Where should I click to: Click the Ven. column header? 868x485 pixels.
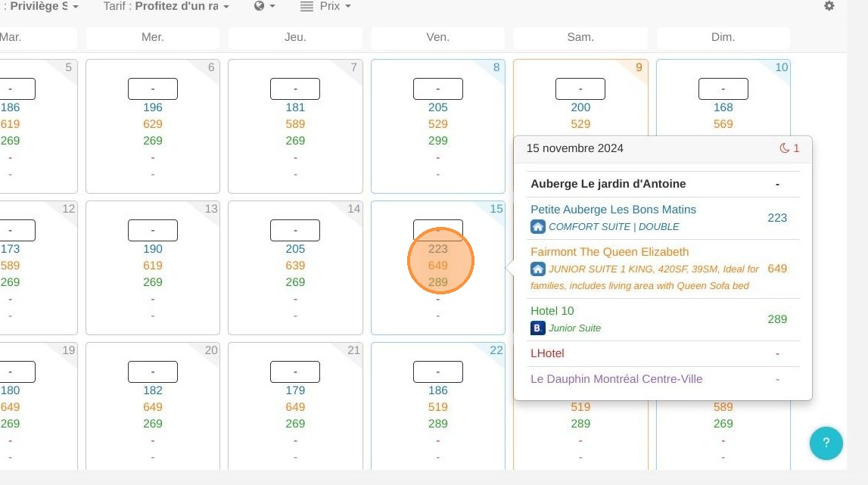(438, 37)
